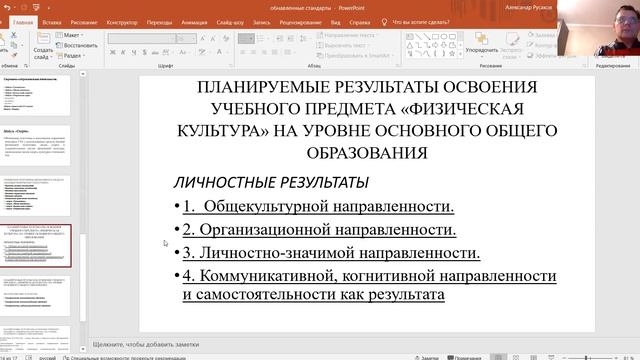Expand the Преобразовать в SmartArt dropdown
Viewport: 640px width, 360px height.
355,55
